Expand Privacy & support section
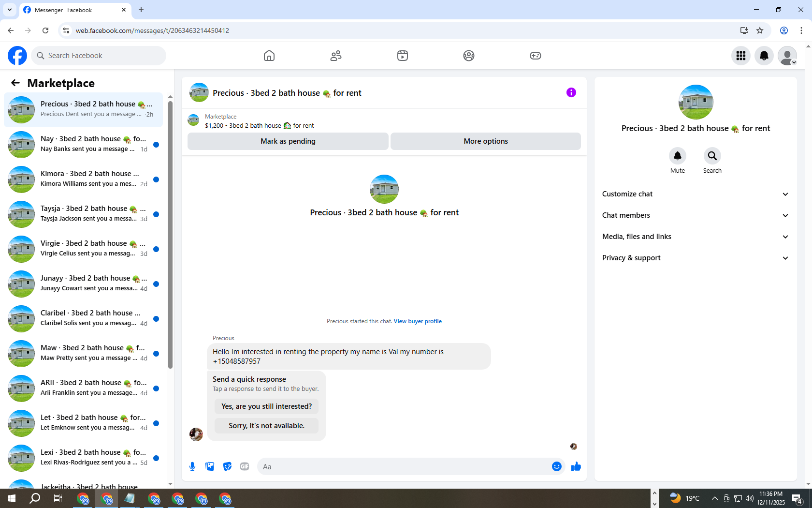The image size is (812, 508). point(696,258)
